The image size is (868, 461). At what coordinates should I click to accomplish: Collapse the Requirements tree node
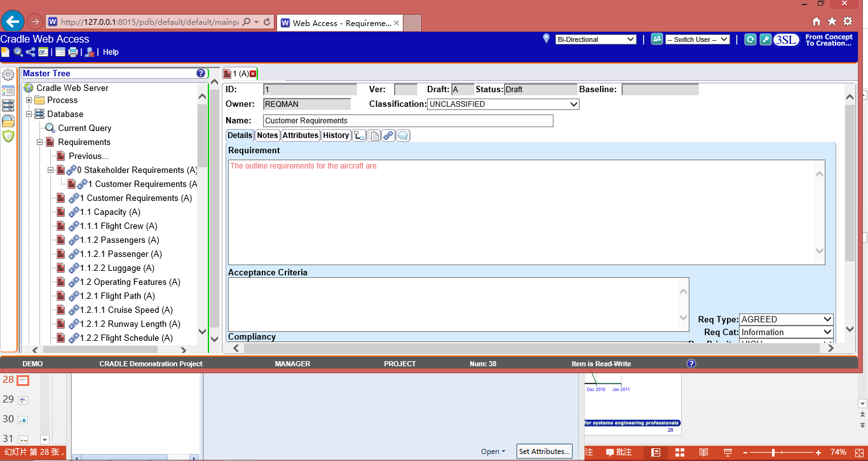coord(39,142)
